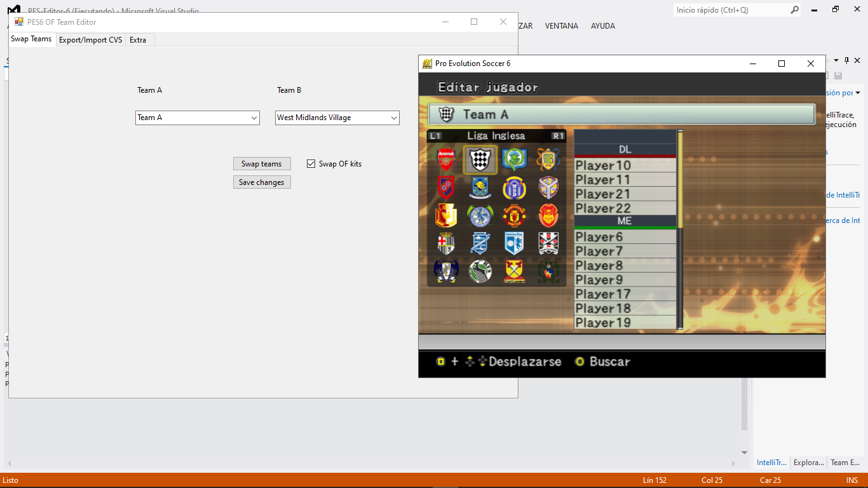Go to the Extra tab

138,39
